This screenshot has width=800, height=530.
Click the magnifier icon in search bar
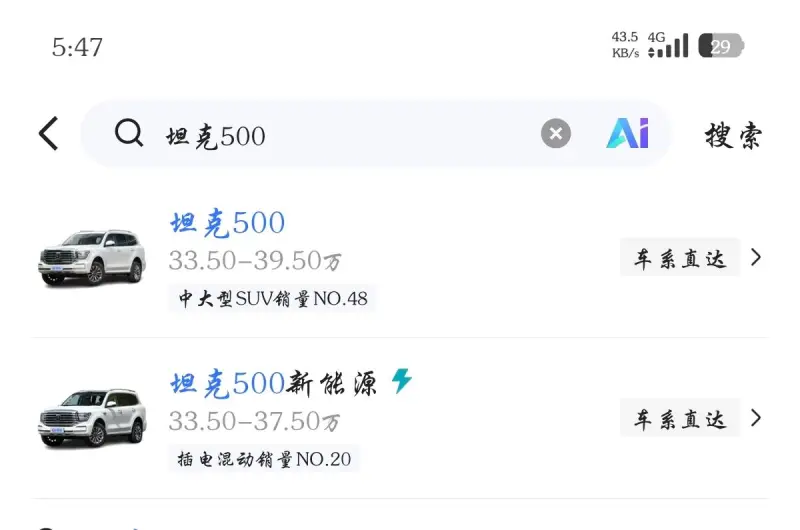pos(129,133)
